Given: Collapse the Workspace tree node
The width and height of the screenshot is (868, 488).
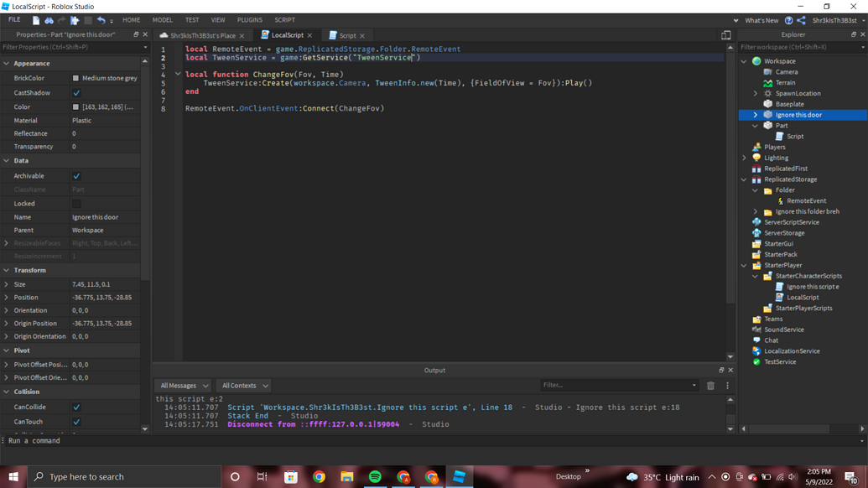Looking at the screenshot, I should tap(744, 61).
